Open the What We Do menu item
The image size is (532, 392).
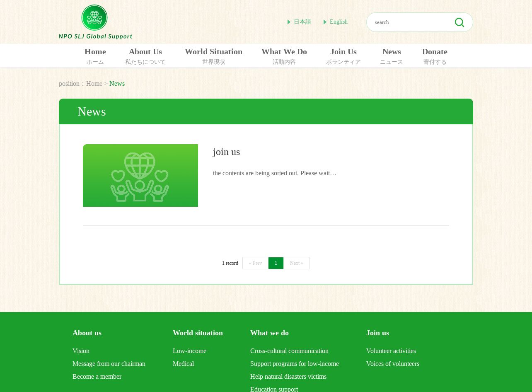pyautogui.click(x=284, y=56)
